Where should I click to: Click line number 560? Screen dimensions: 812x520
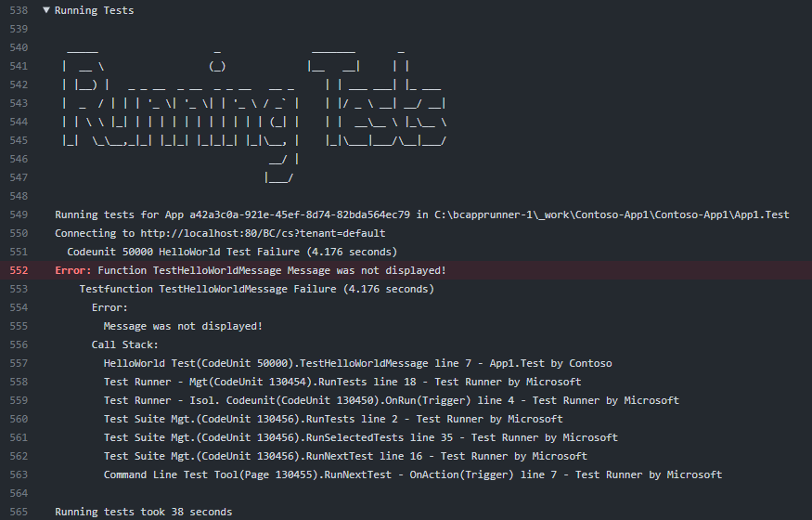pos(19,419)
